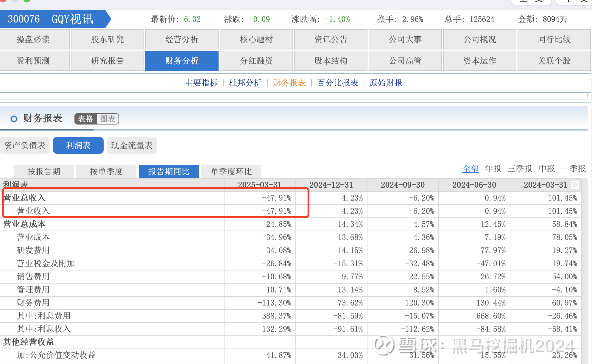Viewport: 592px width, 364px height.
Task: Open the 研究报告 tab
Action: tap(108, 61)
